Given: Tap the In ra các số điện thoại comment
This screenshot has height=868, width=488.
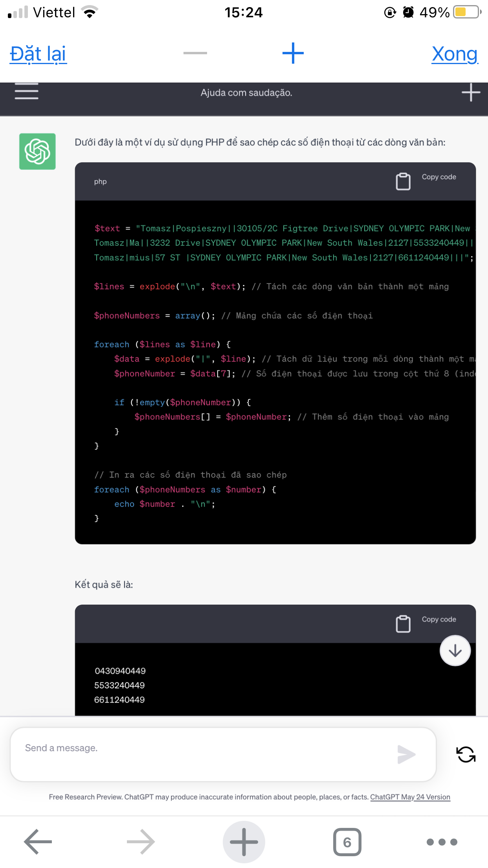Looking at the screenshot, I should tap(190, 475).
